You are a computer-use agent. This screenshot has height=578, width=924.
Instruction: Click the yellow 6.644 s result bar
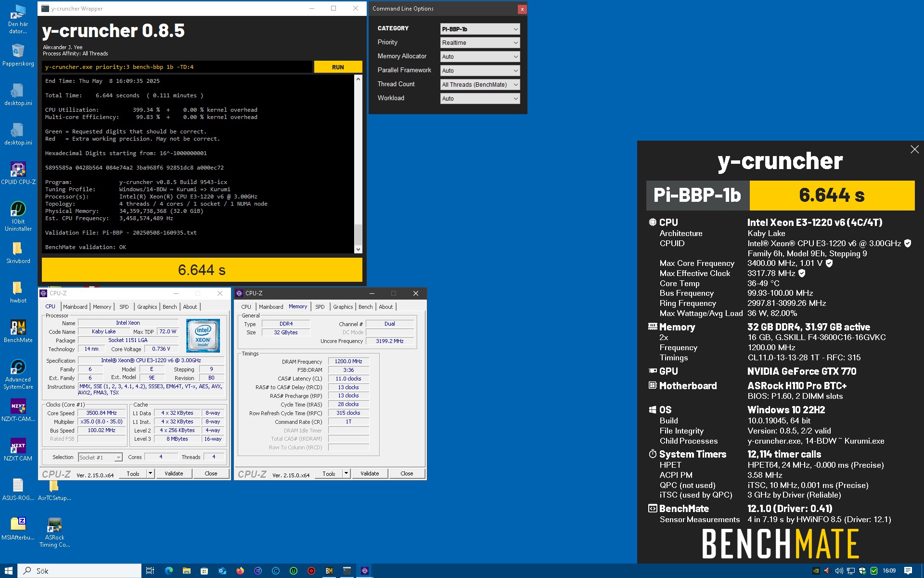point(202,270)
